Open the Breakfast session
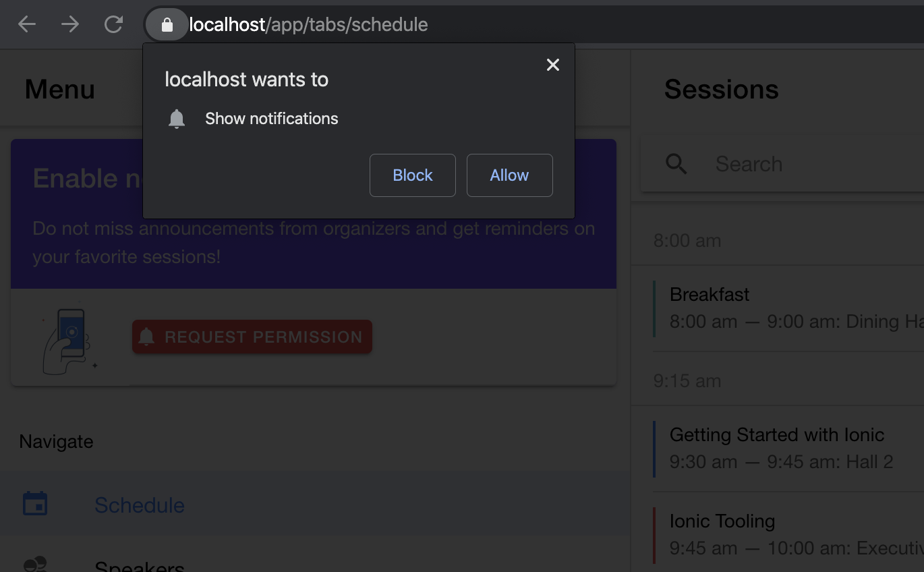The image size is (924, 572). coord(788,308)
